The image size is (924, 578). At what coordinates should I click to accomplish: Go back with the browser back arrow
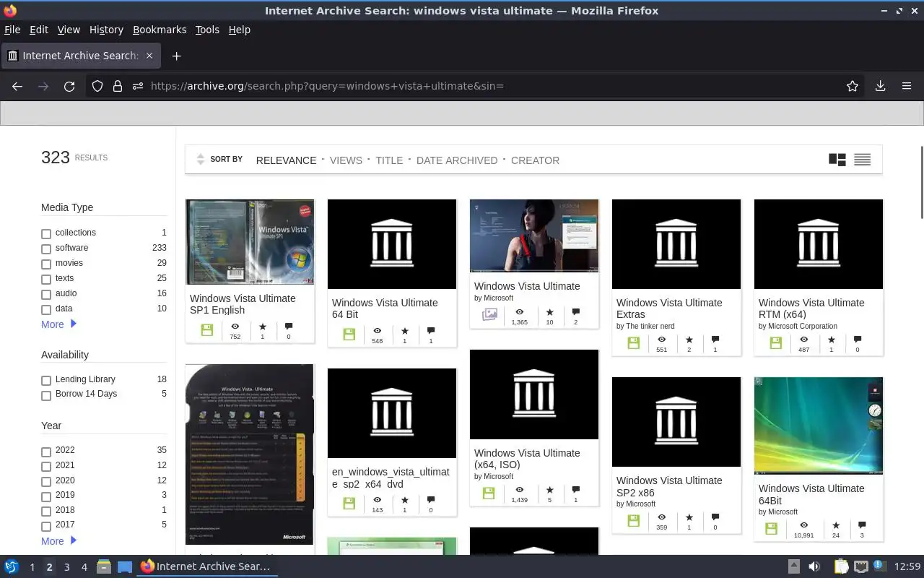click(x=17, y=86)
